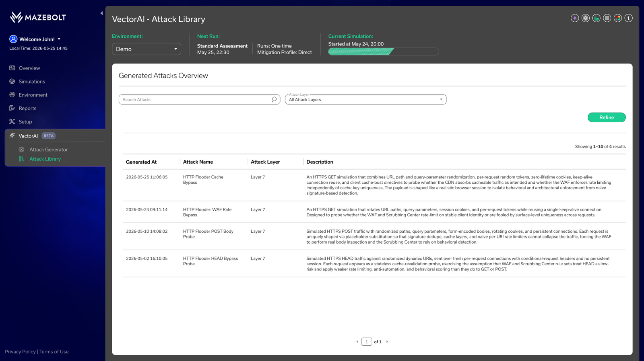This screenshot has height=361, width=644.
Task: Collapse the sidebar with the arrow icon
Action: (101, 13)
